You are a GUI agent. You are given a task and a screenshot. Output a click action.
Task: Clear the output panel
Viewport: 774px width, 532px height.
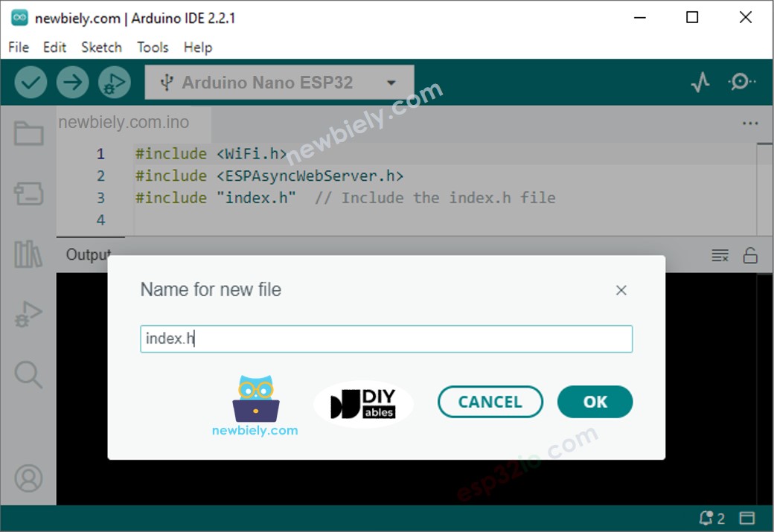[720, 256]
